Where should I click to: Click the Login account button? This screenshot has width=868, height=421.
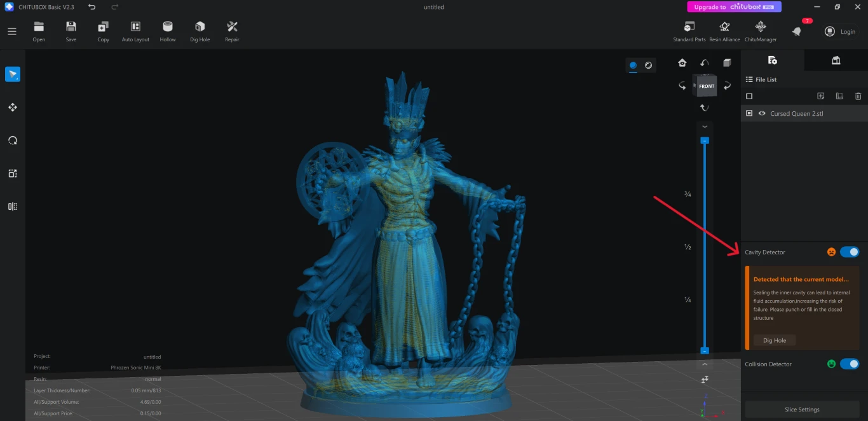click(x=840, y=31)
